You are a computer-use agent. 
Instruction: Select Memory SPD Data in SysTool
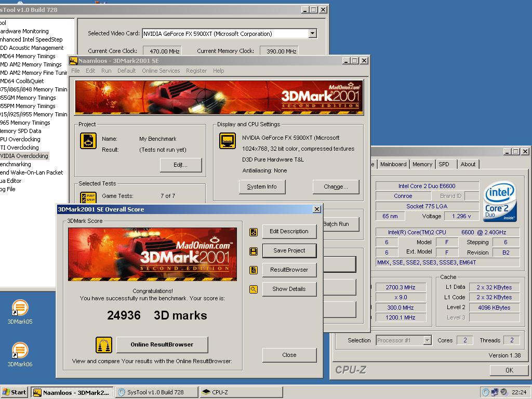(x=20, y=131)
